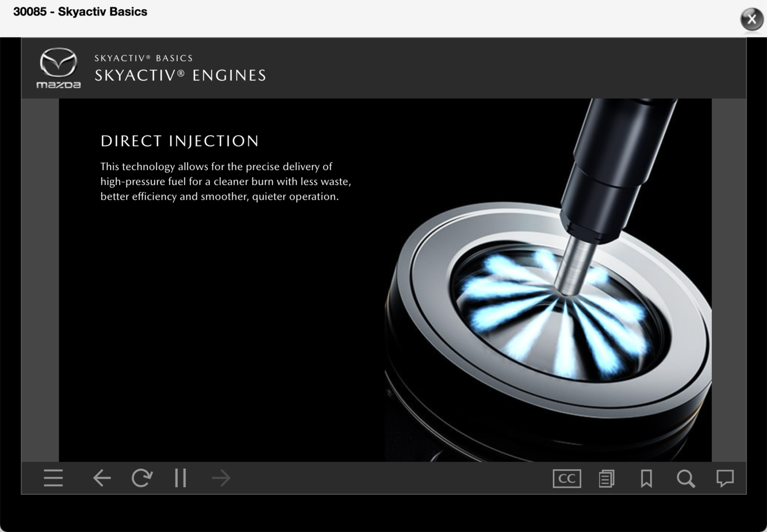Viewport: 767px width, 532px height.
Task: Click the Mazda logo
Action: point(58,68)
